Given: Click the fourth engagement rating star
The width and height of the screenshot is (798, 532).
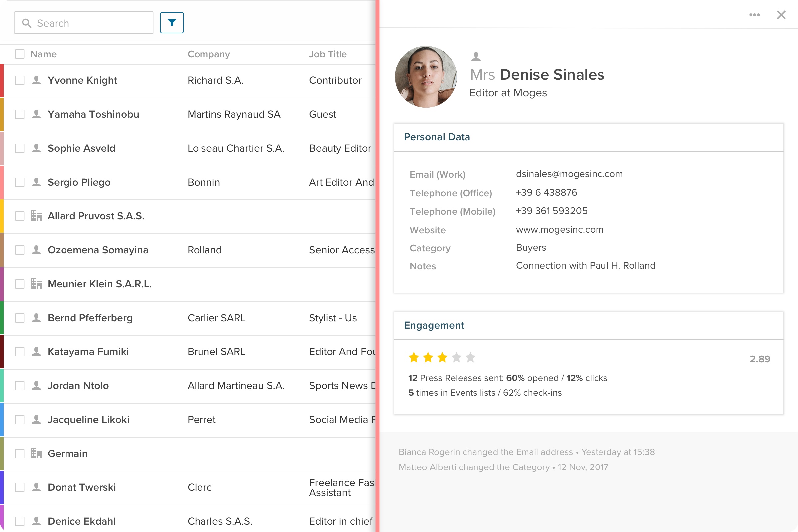Looking at the screenshot, I should click(x=456, y=357).
